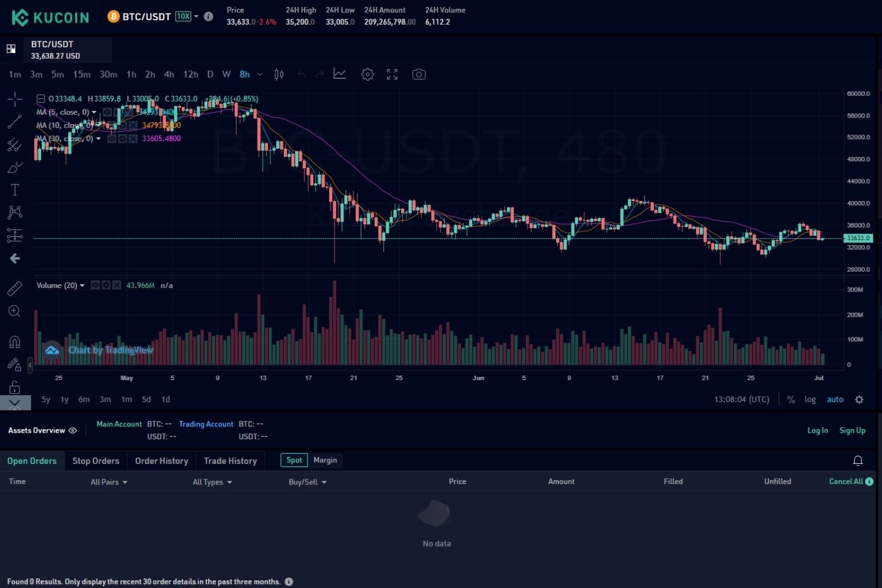Viewport: 882px width, 588px height.
Task: Expand the All Pairs filter dropdown
Action: (x=109, y=482)
